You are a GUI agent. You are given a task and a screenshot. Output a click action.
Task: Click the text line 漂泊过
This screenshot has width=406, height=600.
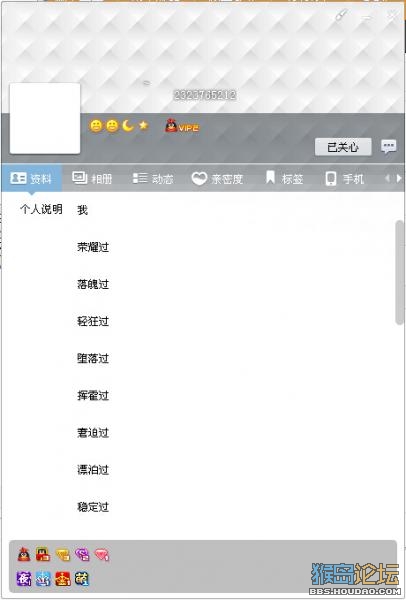(93, 470)
